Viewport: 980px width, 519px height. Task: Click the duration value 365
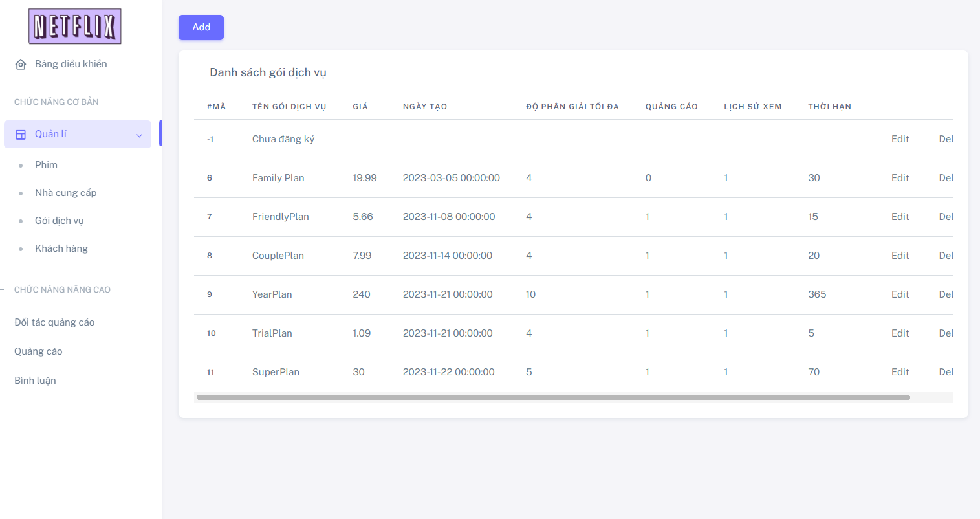(817, 294)
